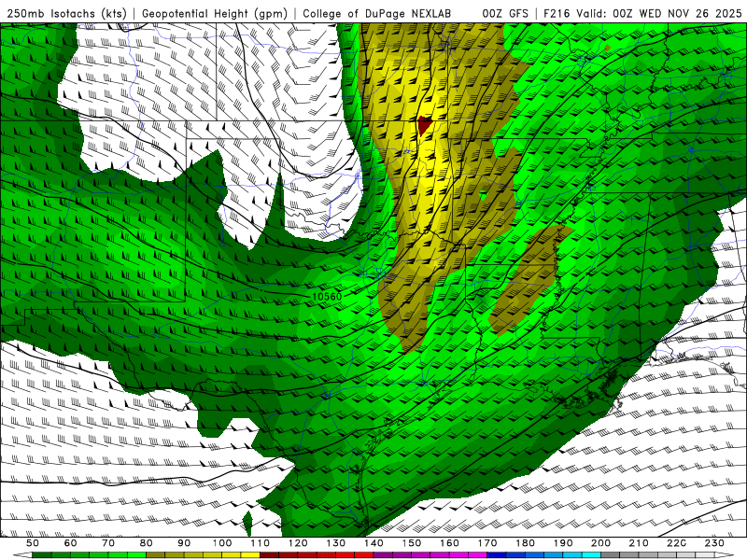Click the magenta swatch ending at 170 kts
Image resolution: width=747 pixels, height=560 pixels.
click(478, 555)
